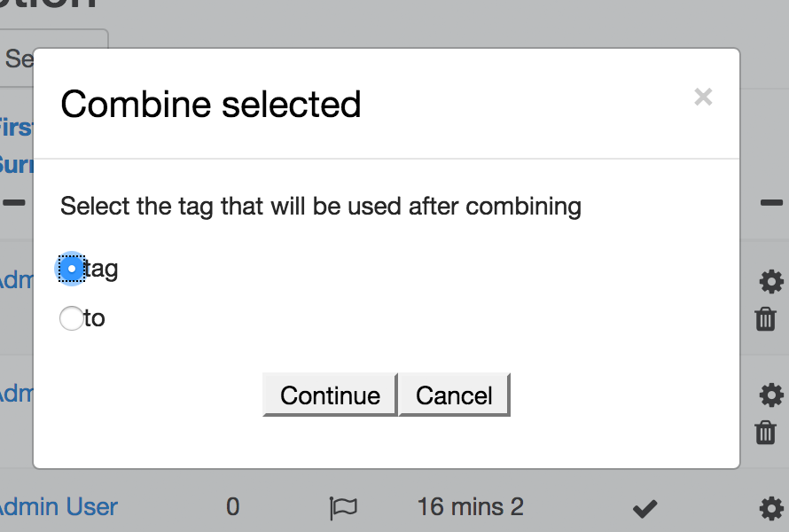
Task: Click the minus icon at right edge
Action: [771, 203]
